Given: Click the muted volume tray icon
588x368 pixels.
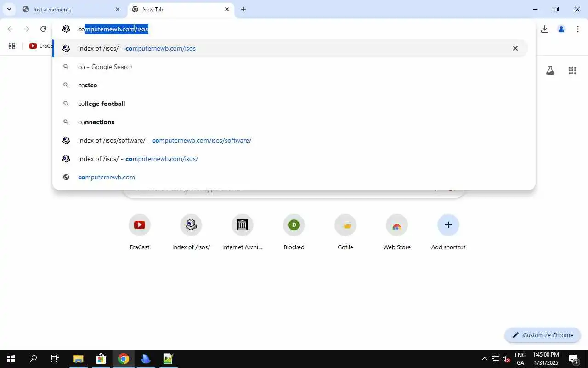Looking at the screenshot, I should [x=507, y=359].
